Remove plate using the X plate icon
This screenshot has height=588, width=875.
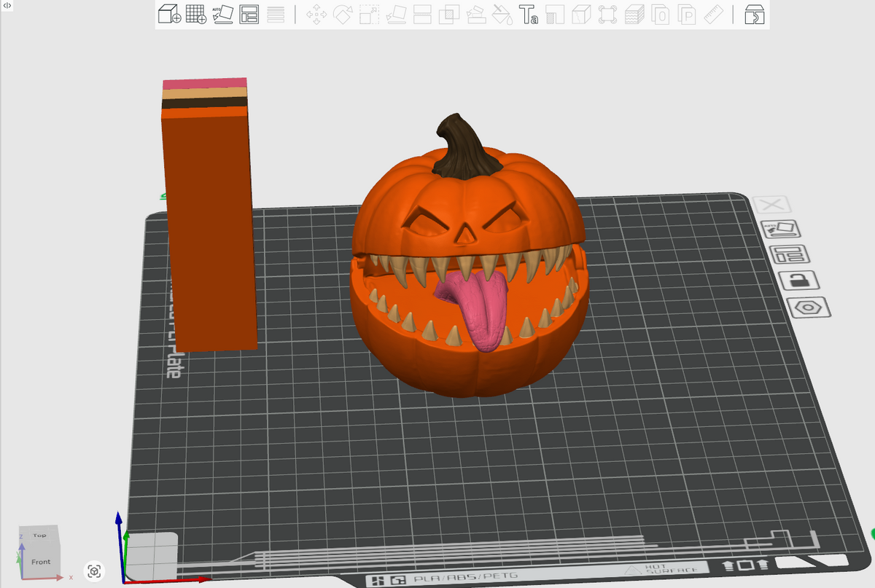(x=774, y=205)
